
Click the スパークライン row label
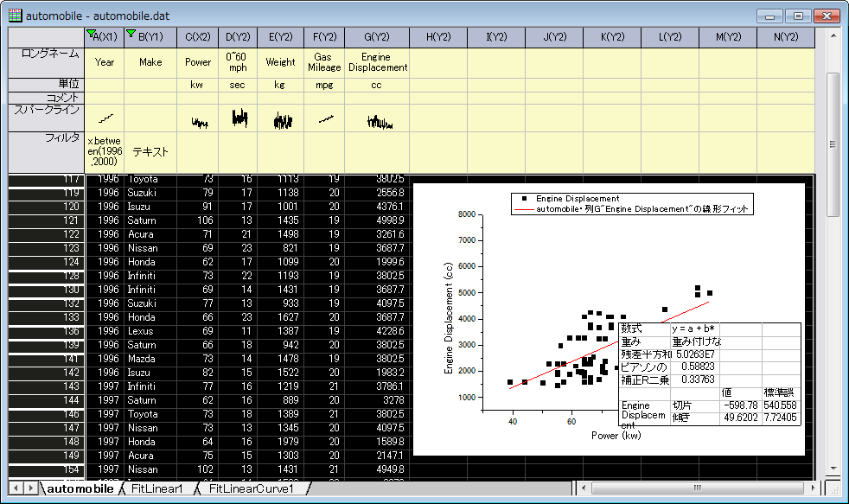[x=47, y=118]
